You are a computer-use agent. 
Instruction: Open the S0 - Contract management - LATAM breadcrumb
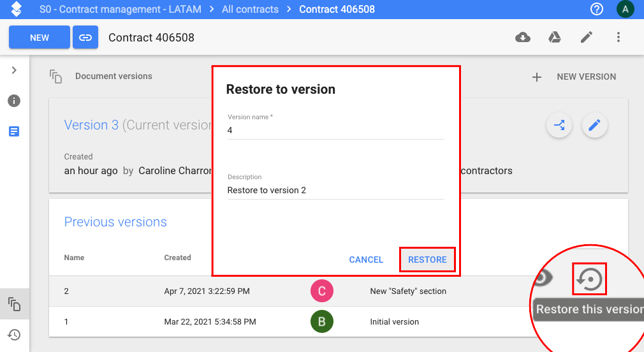click(121, 9)
